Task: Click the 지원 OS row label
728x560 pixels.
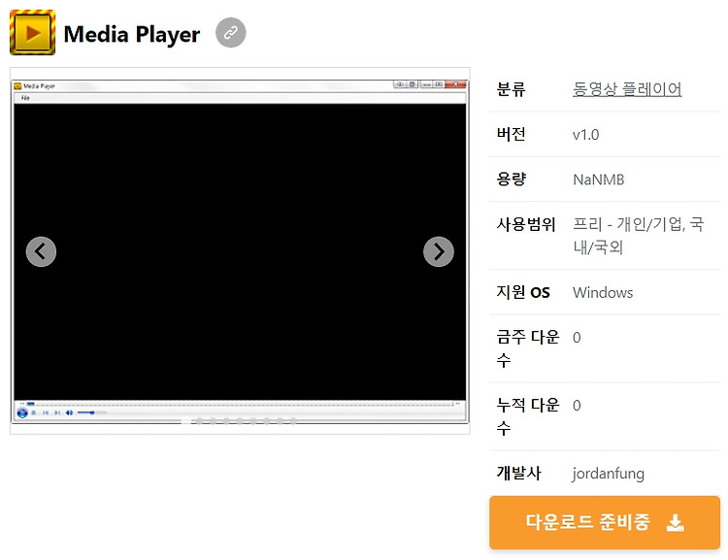Action: (523, 292)
